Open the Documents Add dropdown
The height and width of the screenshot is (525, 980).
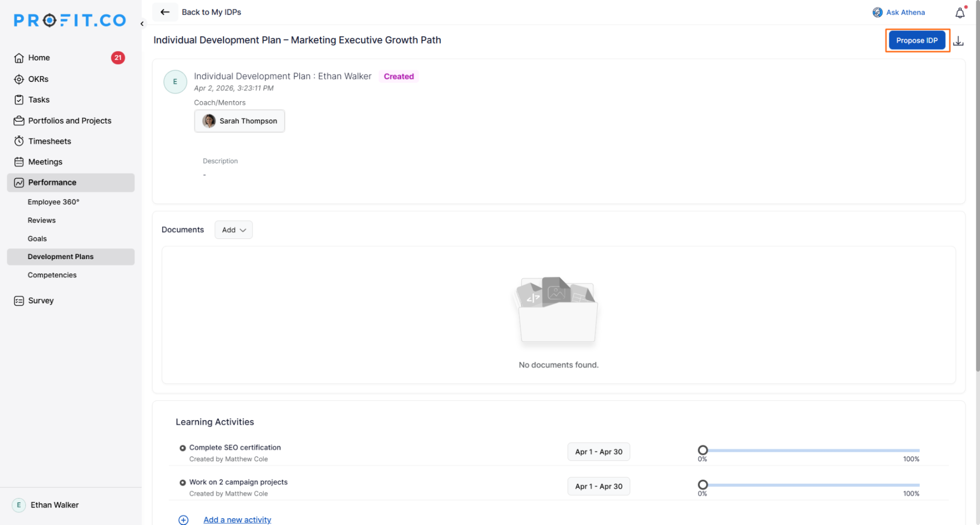pyautogui.click(x=233, y=230)
